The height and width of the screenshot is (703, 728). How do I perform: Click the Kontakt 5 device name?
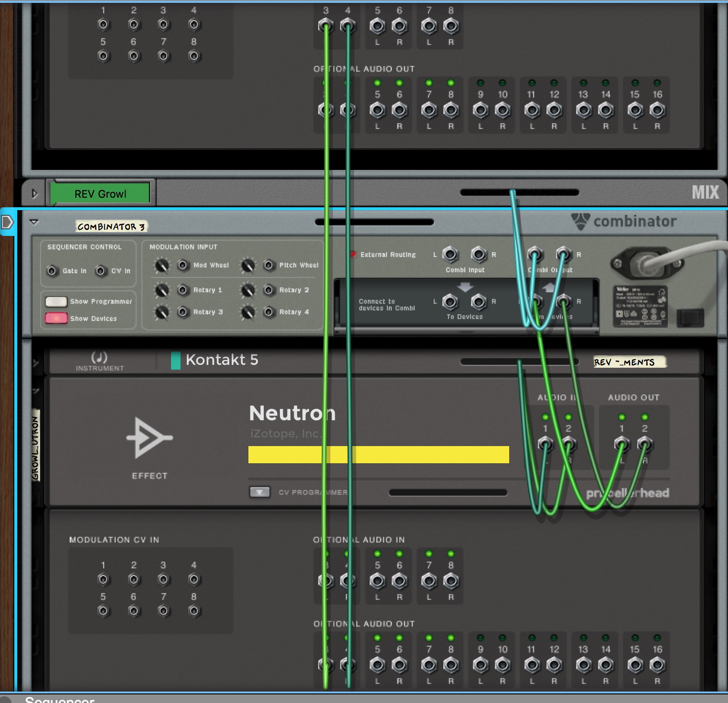[x=222, y=360]
